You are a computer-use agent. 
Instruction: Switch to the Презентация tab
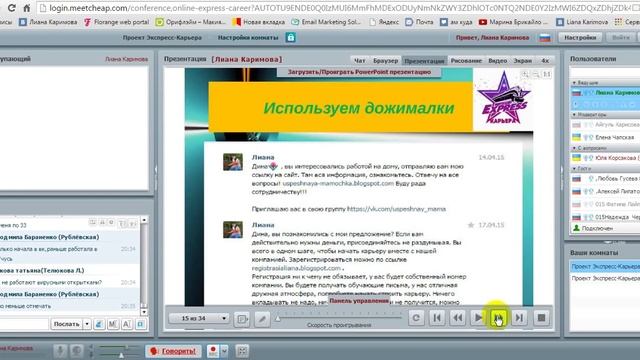(424, 60)
